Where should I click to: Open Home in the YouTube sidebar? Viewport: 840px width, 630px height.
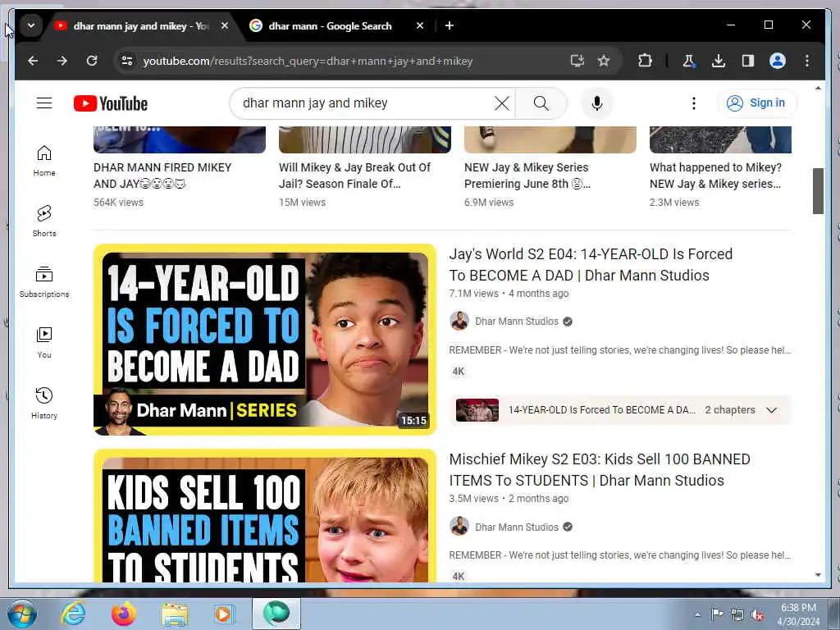coord(44,161)
